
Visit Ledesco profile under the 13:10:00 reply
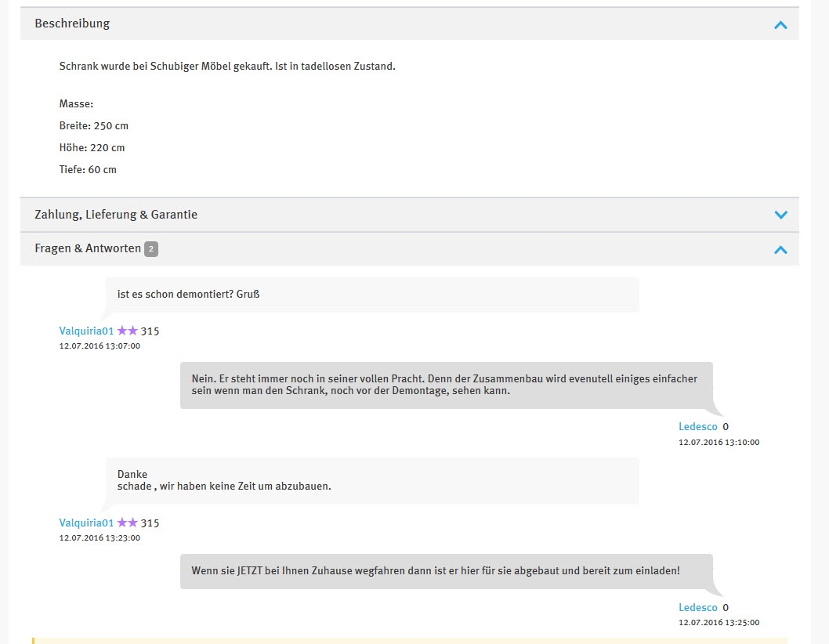(697, 427)
